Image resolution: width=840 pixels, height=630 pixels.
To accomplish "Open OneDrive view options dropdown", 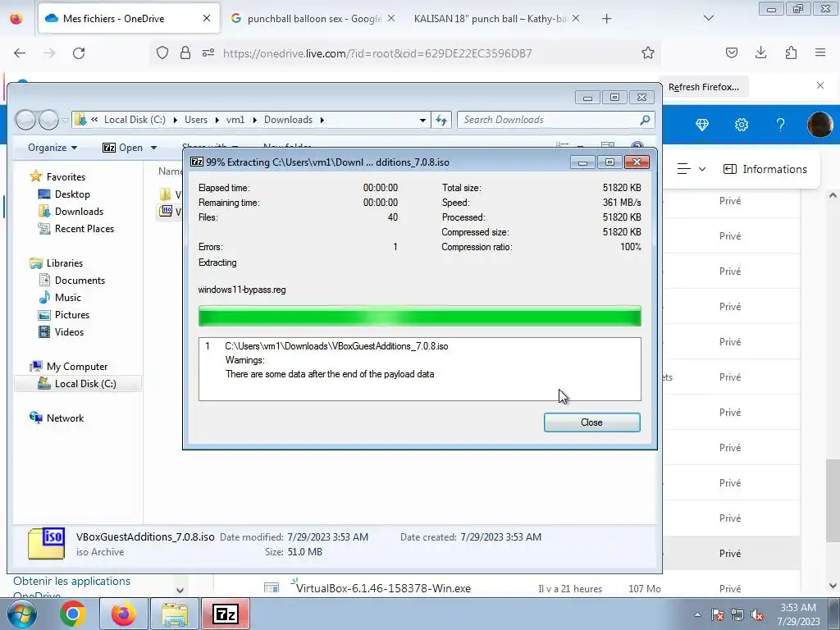I will coord(692,169).
